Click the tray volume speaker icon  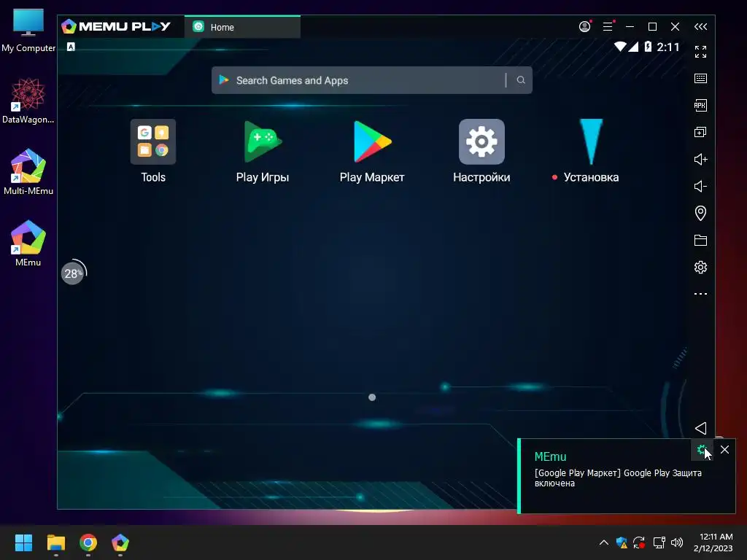(676, 542)
